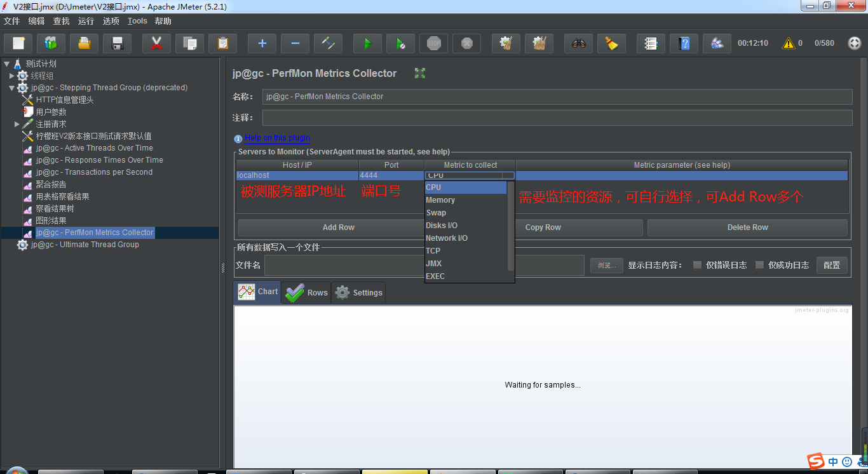Select Swap in the metric dropdown
Image resolution: width=868 pixels, height=474 pixels.
point(466,213)
